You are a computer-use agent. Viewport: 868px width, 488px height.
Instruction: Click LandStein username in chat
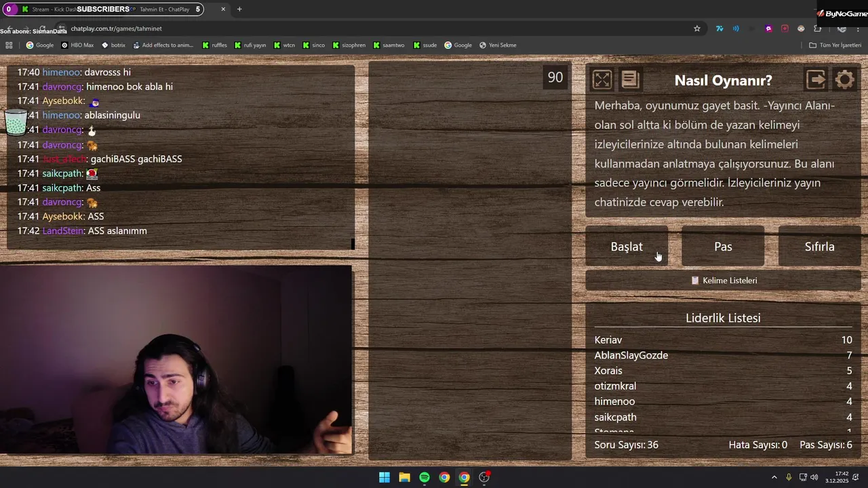63,231
